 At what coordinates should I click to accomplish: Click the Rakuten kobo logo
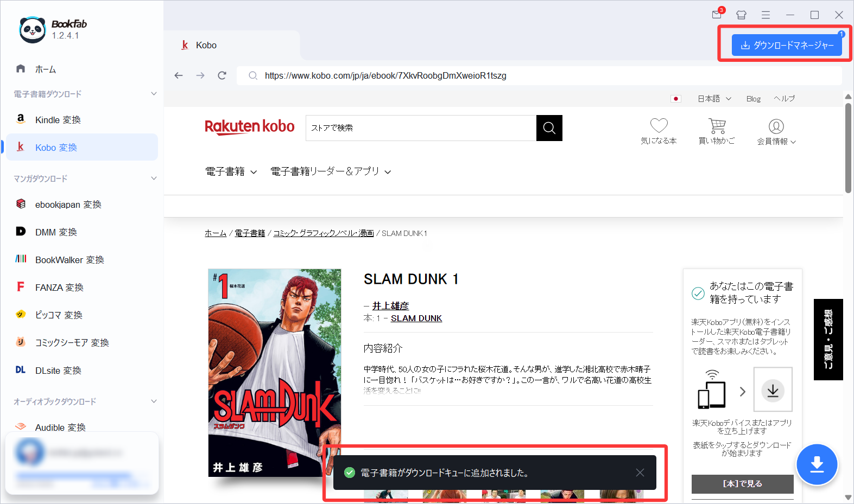tap(249, 127)
